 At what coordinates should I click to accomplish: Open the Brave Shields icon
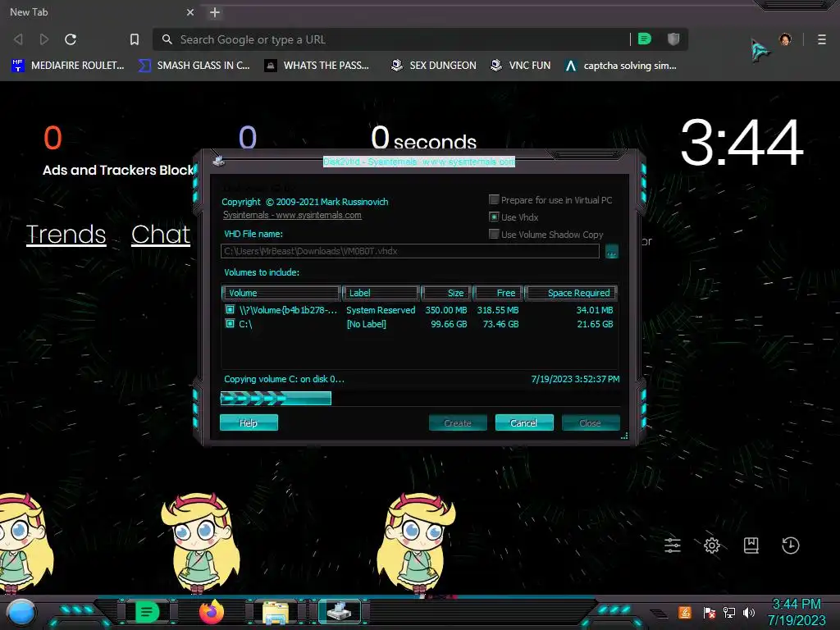[x=673, y=39]
